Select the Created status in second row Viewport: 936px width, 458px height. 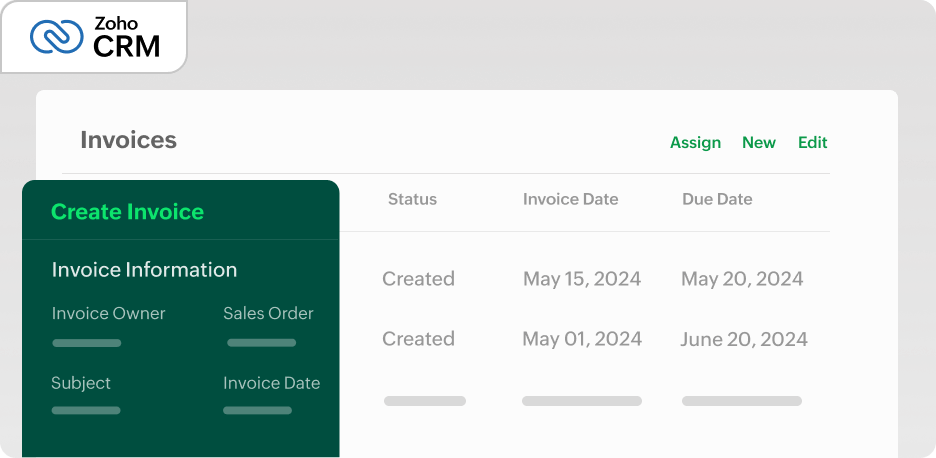[x=418, y=339]
